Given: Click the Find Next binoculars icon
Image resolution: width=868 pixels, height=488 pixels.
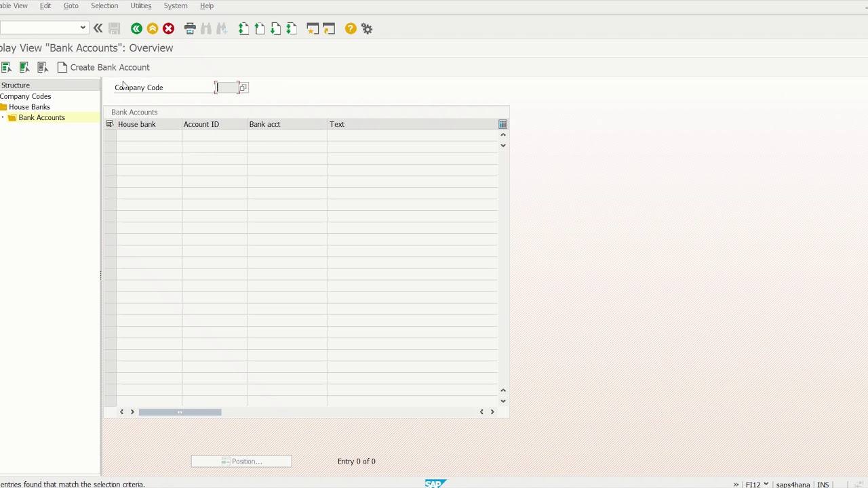Looking at the screenshot, I should tap(222, 28).
